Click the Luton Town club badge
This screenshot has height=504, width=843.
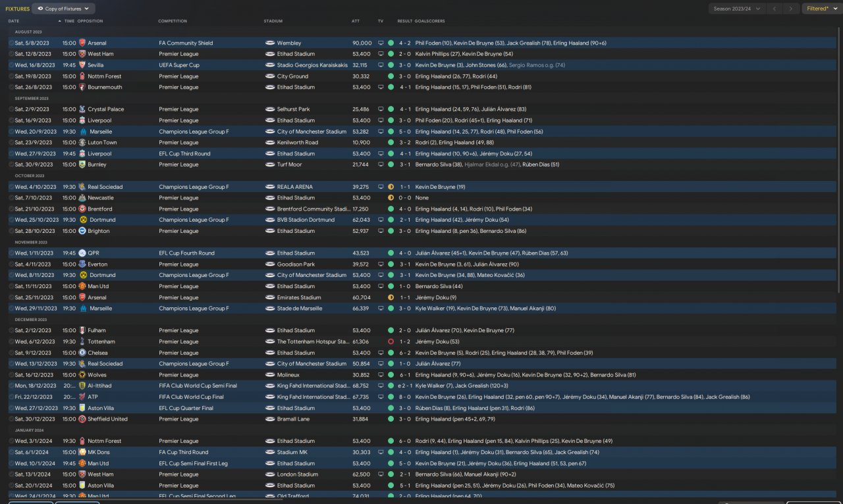(82, 142)
